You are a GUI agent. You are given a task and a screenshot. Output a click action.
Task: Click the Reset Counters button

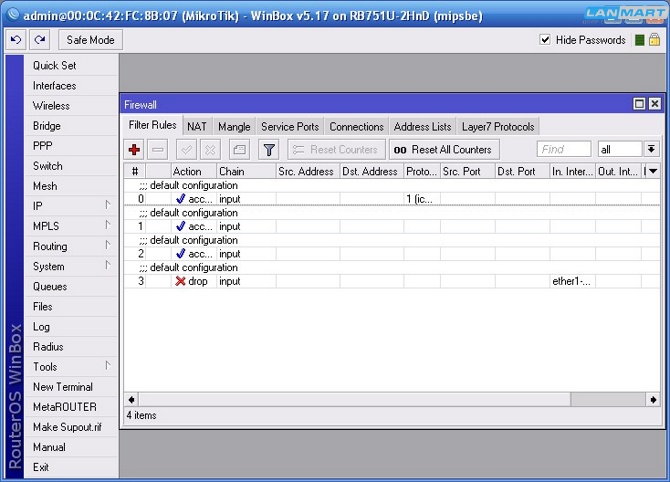pyautogui.click(x=337, y=150)
